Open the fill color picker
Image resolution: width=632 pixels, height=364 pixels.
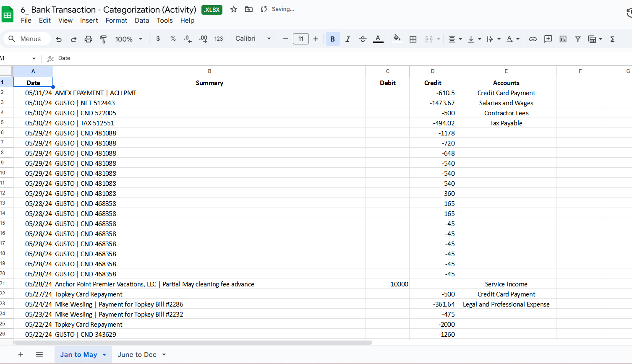(397, 39)
